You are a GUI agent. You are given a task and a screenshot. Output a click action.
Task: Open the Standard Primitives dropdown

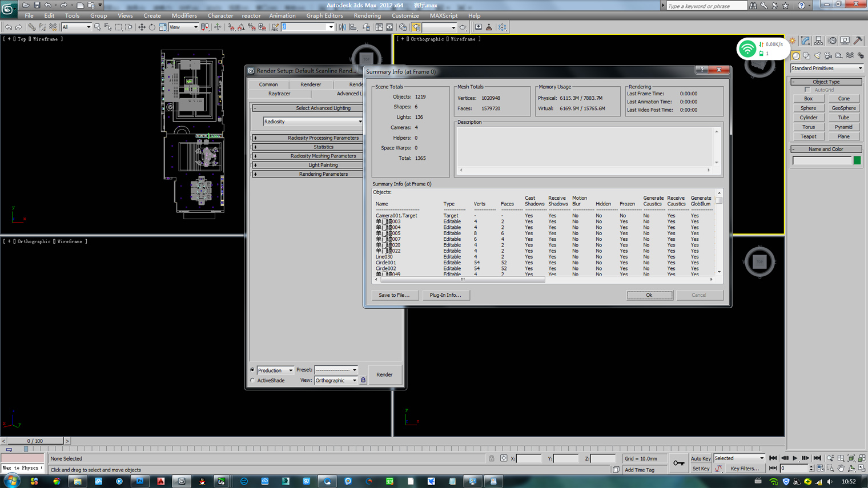click(x=826, y=68)
